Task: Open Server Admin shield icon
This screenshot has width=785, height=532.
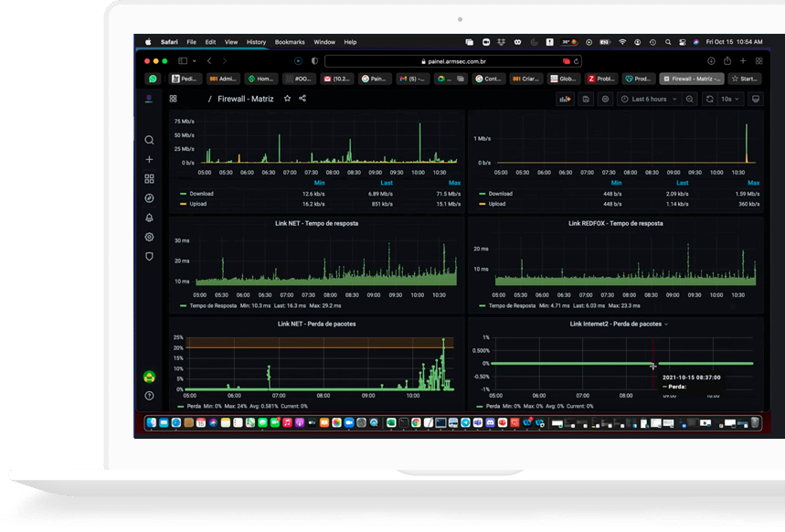Action: coord(149,257)
